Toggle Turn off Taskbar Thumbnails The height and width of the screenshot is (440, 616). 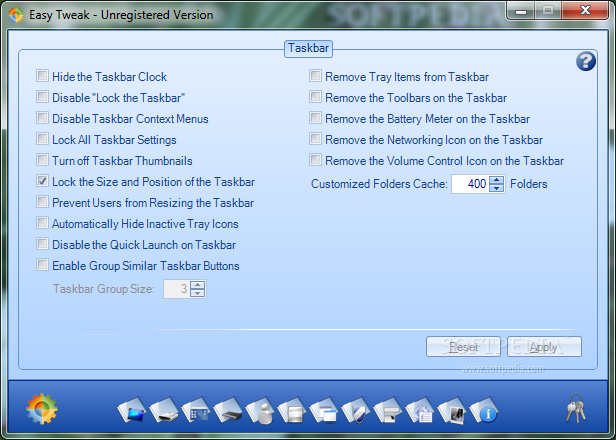[x=42, y=160]
